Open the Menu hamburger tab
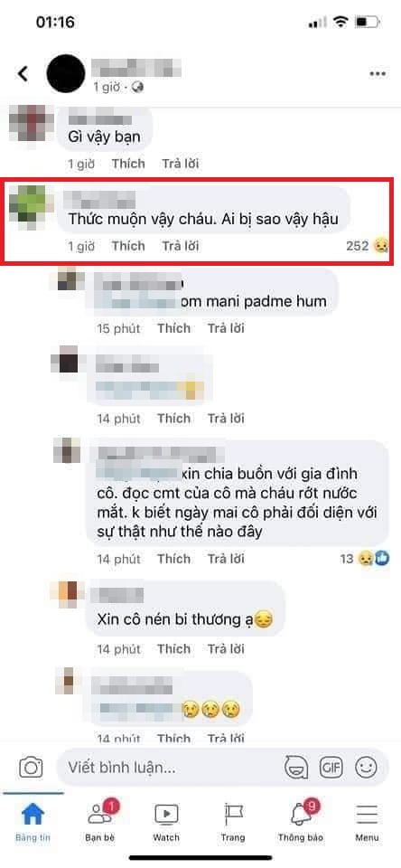The height and width of the screenshot is (868, 401). coord(367,822)
